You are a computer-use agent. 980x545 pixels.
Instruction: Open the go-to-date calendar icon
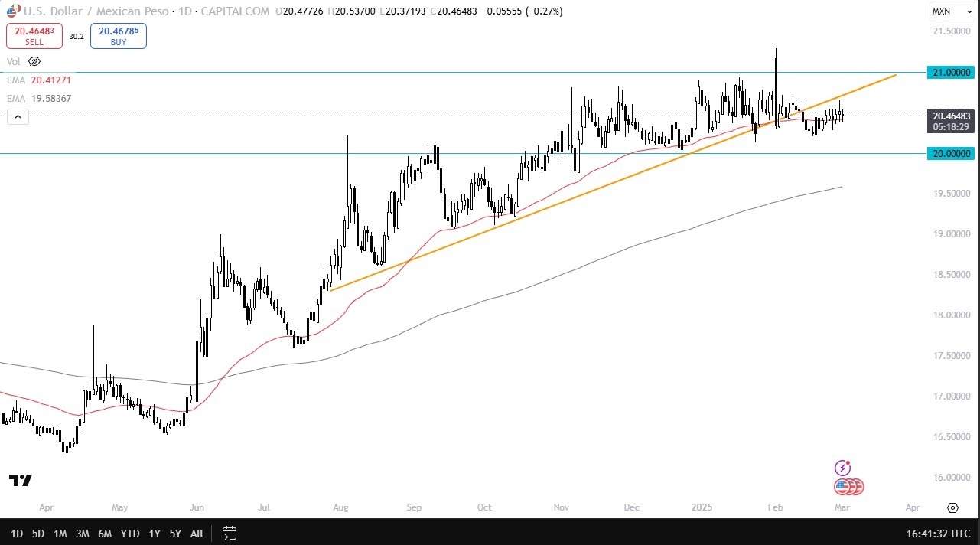tap(229, 533)
